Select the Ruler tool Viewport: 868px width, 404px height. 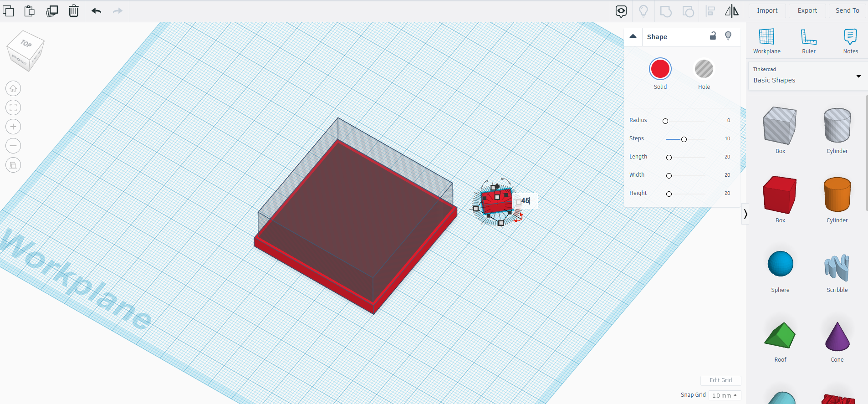pos(809,41)
